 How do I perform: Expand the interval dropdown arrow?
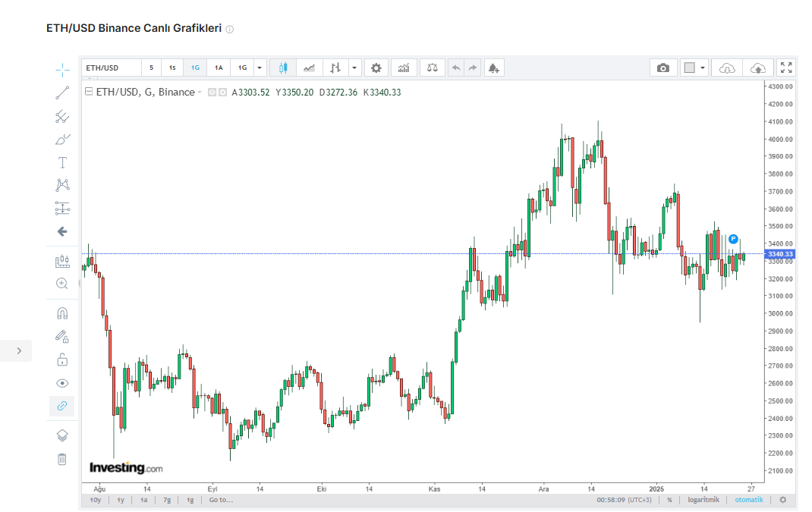click(260, 68)
